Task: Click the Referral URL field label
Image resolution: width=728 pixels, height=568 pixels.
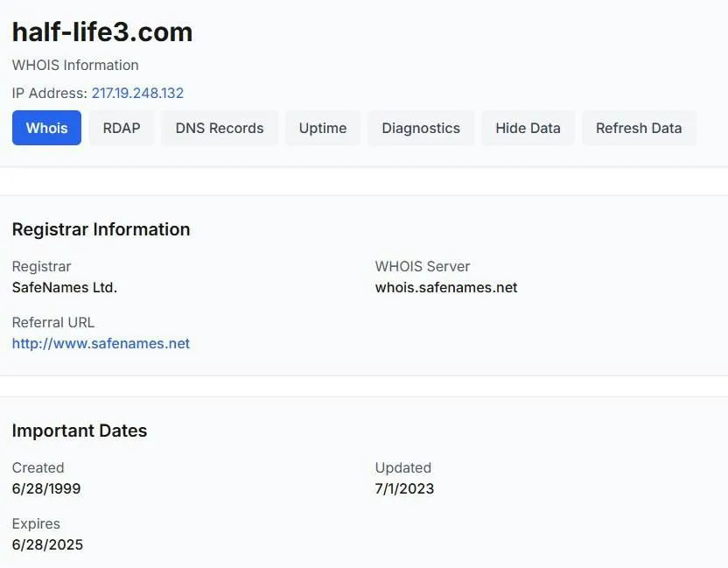Action: click(x=52, y=322)
